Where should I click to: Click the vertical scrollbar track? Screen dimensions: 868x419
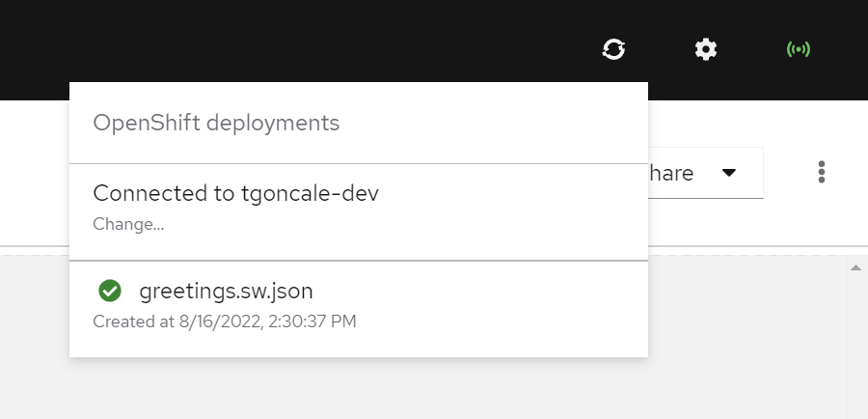pos(855,348)
